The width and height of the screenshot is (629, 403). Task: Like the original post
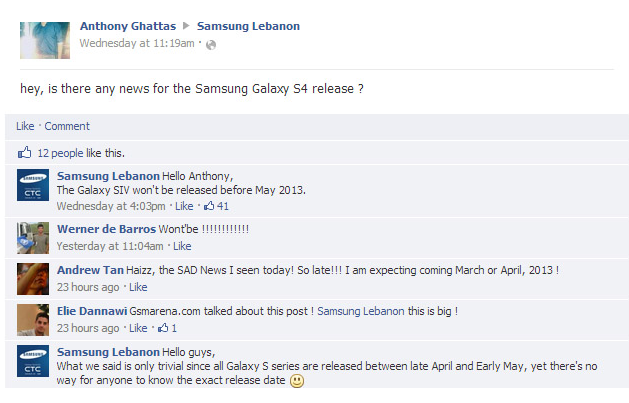click(25, 126)
